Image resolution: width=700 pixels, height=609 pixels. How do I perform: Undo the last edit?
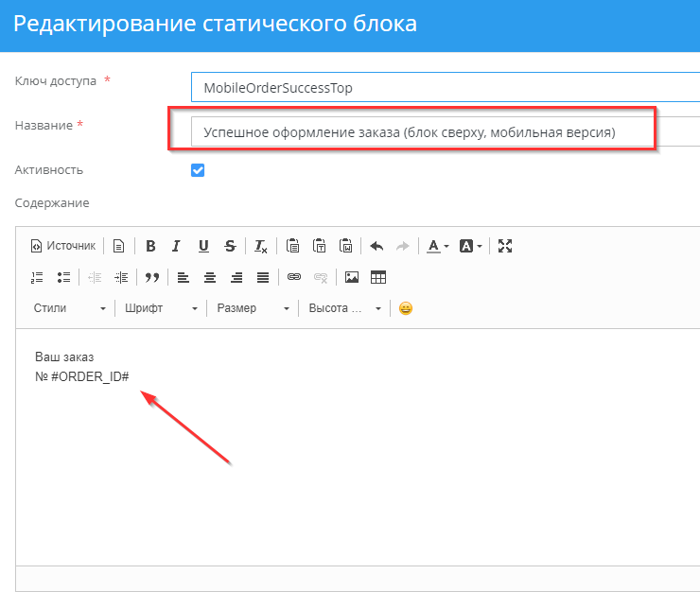(x=376, y=246)
